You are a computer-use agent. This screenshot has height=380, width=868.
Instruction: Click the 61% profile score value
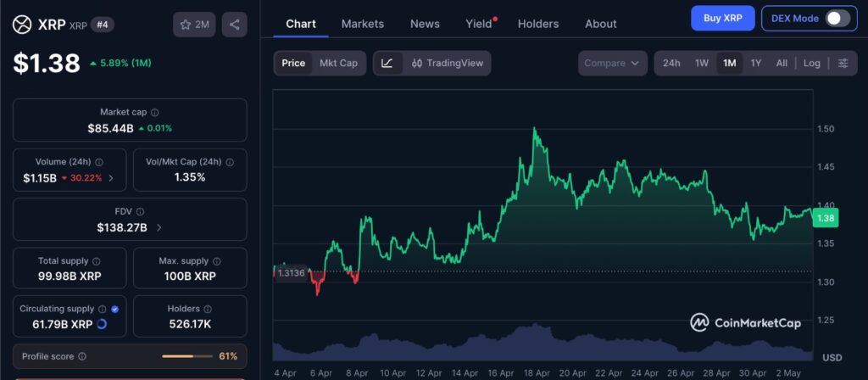[228, 356]
